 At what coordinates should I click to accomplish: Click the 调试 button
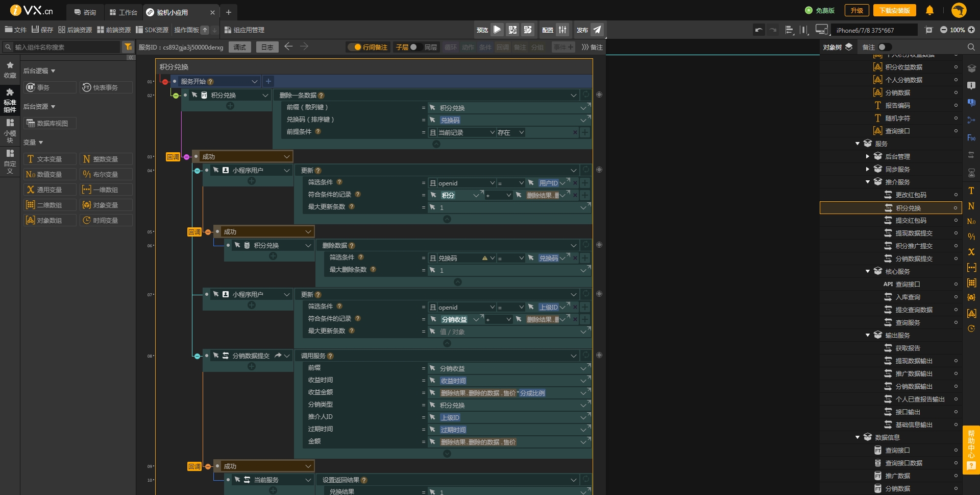tap(239, 47)
